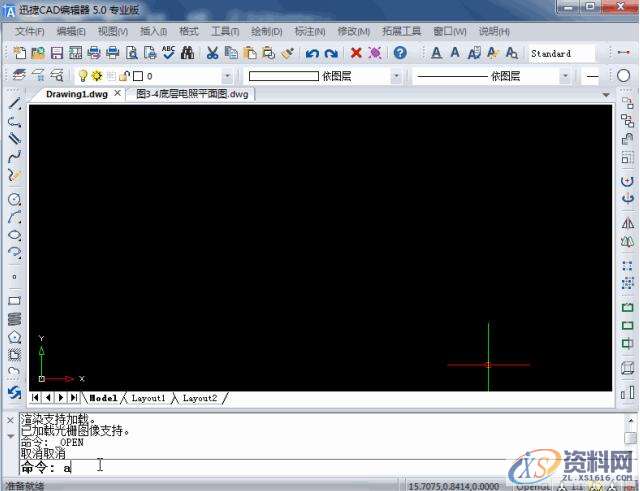Open the Help question mark icon
The image size is (640, 491).
[400, 53]
